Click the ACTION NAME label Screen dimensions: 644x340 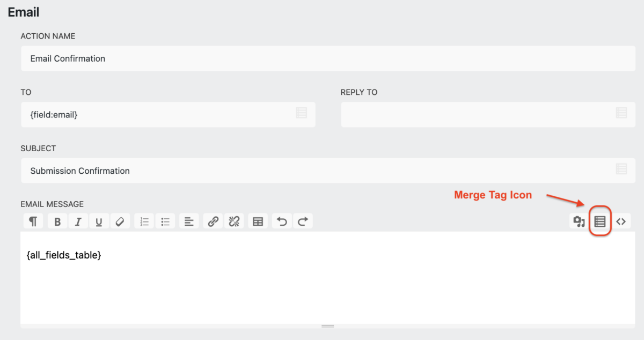[x=48, y=36]
